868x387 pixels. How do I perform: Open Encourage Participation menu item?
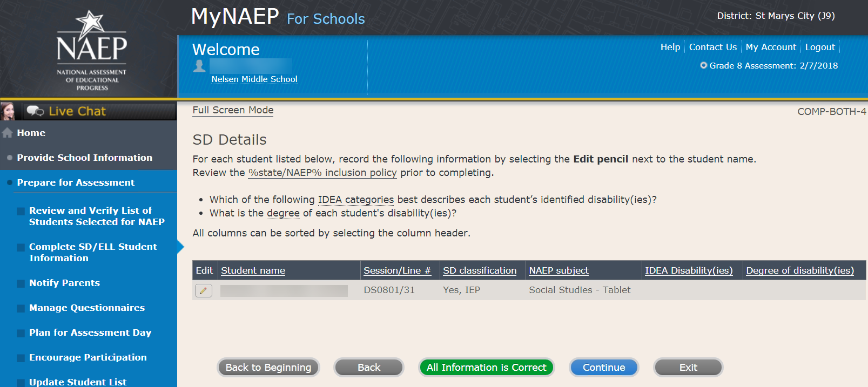pyautogui.click(x=88, y=357)
